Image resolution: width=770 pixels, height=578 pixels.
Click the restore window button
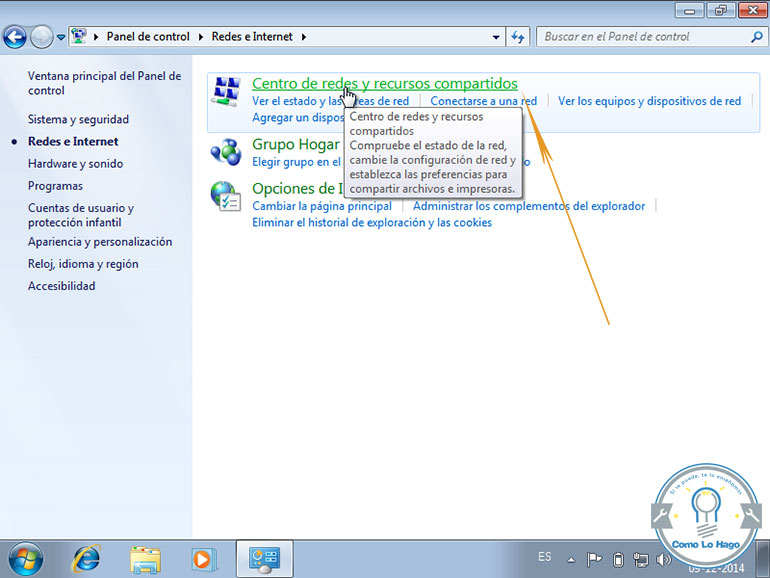click(720, 11)
